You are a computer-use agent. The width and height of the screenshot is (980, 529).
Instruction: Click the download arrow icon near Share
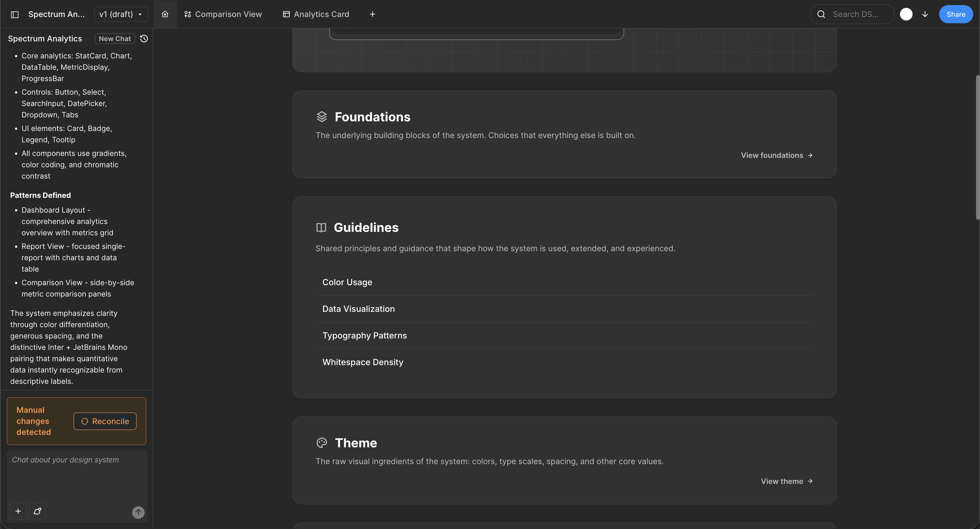click(x=925, y=14)
